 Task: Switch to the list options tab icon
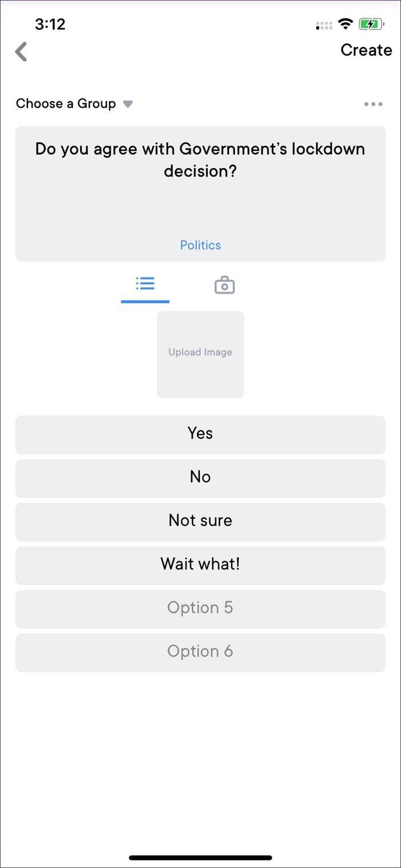click(145, 284)
